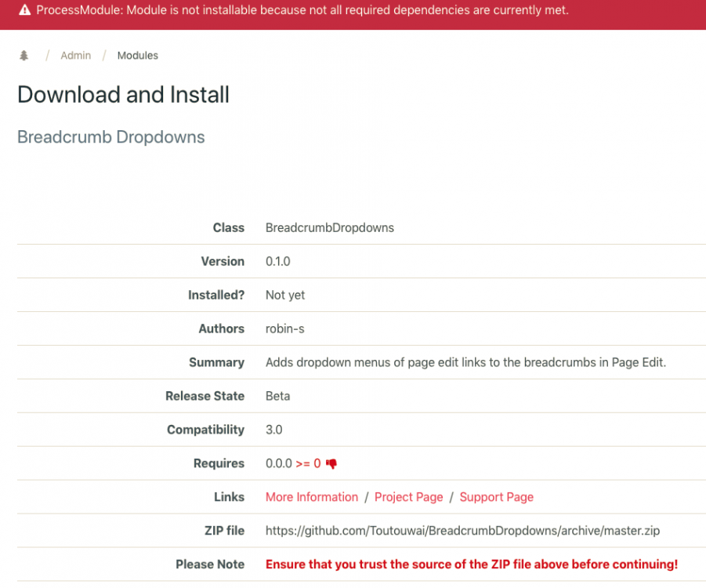Viewport: 706px width, 588px height.
Task: Select the BreadcrumbDropdowns class name value
Action: tap(329, 228)
